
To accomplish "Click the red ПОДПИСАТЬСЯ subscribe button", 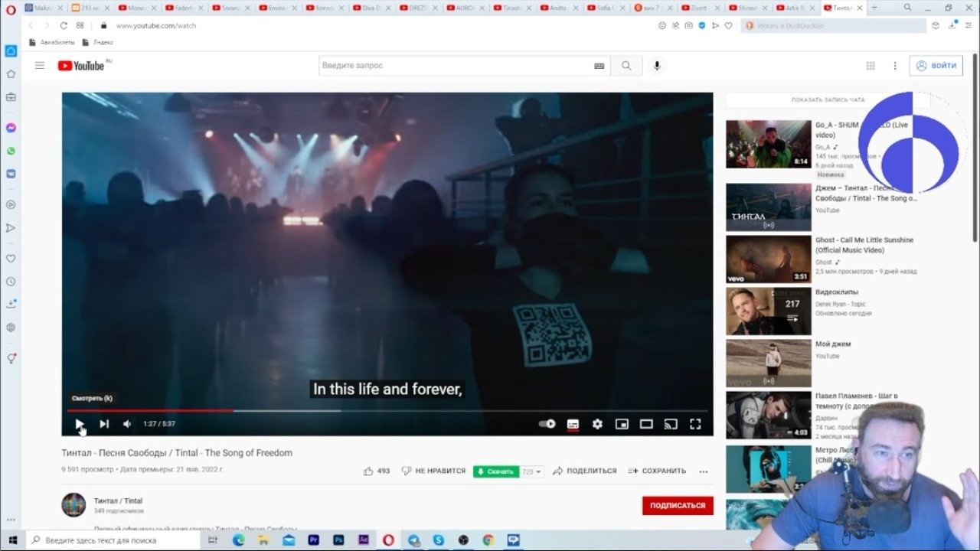I will (678, 506).
